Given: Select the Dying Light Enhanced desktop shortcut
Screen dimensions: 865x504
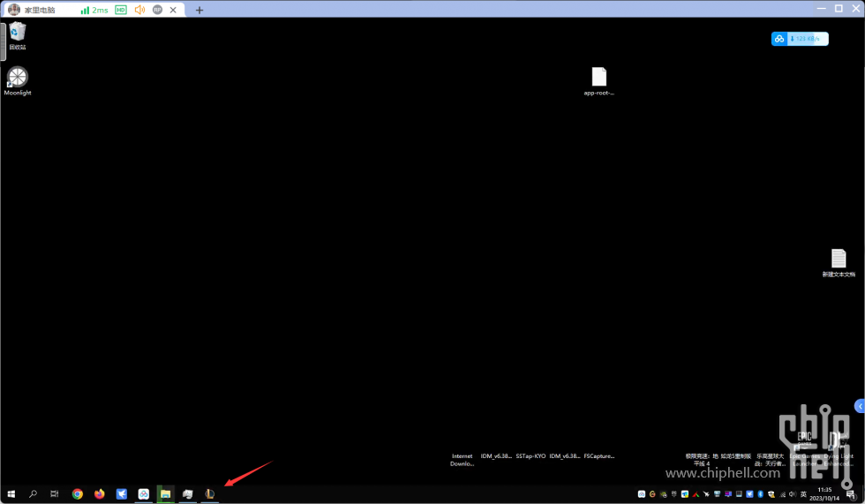Looking at the screenshot, I should pos(839,449).
